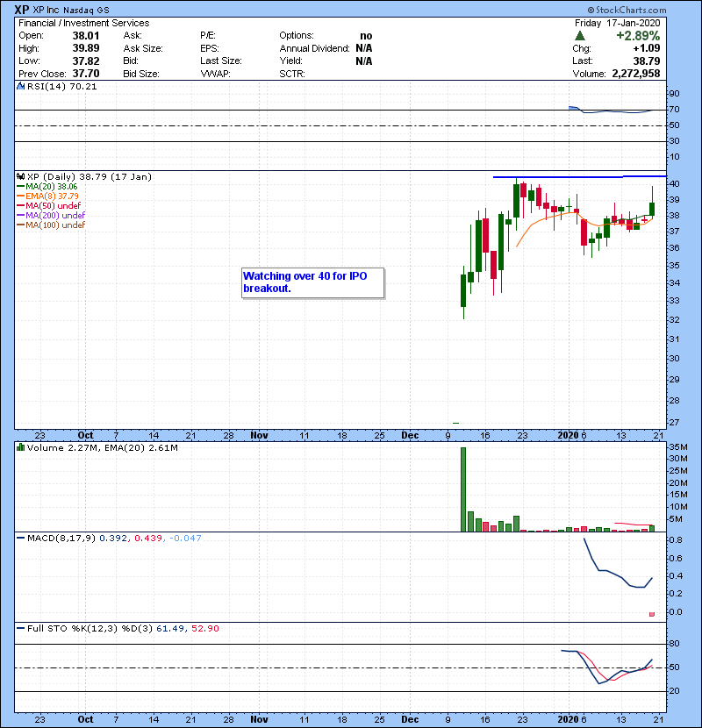Select the Volume figure 2,272,958

point(636,74)
